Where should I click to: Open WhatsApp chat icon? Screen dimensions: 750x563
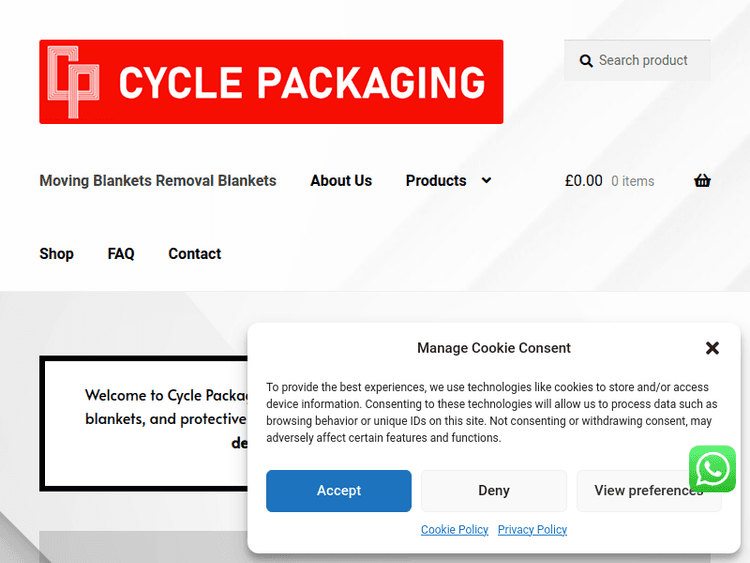[x=712, y=469]
